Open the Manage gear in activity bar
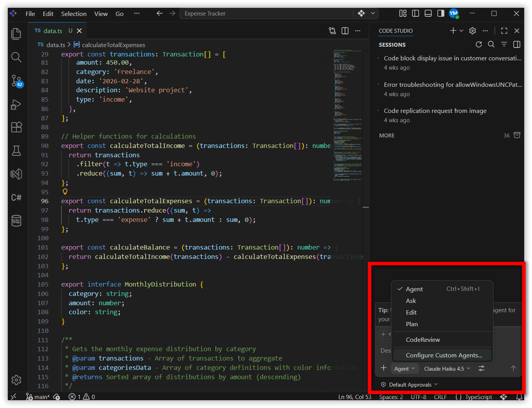This screenshot has width=532, height=408. tap(16, 380)
